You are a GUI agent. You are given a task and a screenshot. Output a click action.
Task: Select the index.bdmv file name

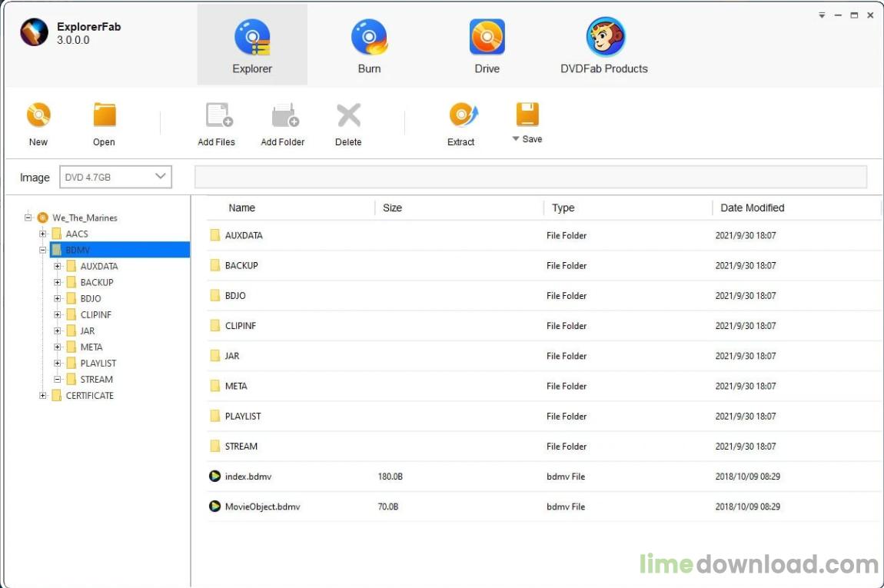[248, 477]
